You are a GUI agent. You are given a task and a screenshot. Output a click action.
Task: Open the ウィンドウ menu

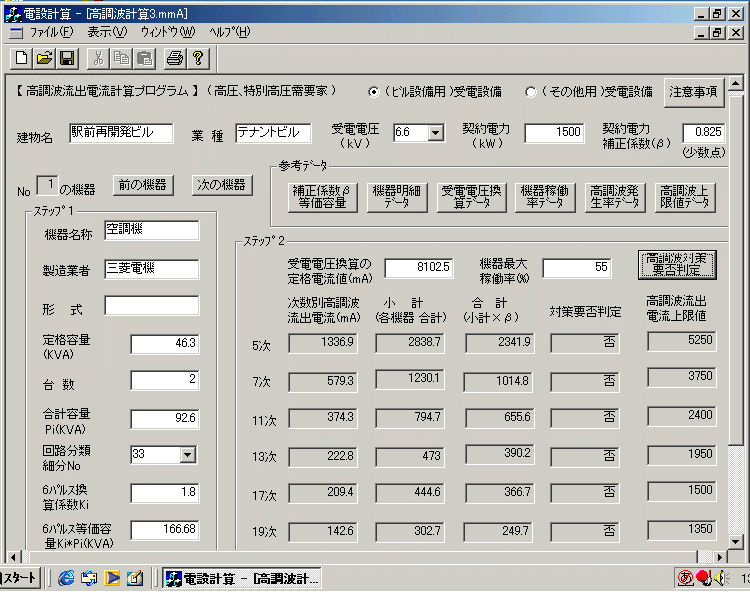pyautogui.click(x=167, y=32)
